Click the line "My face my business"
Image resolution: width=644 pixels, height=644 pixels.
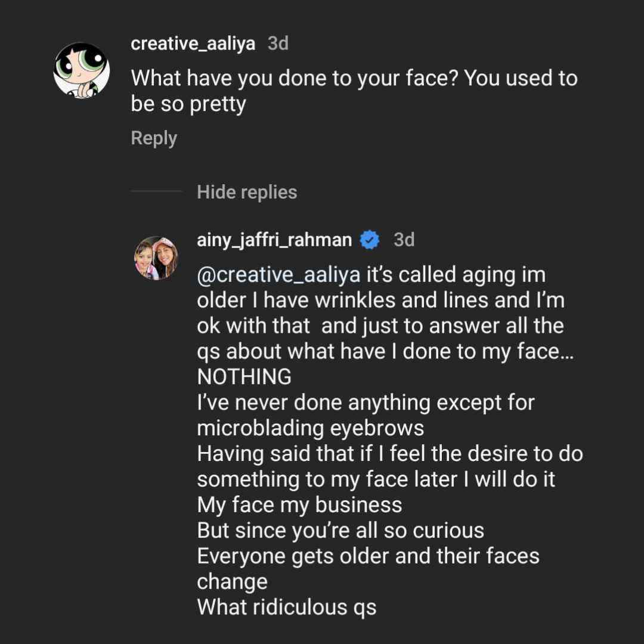click(x=299, y=505)
